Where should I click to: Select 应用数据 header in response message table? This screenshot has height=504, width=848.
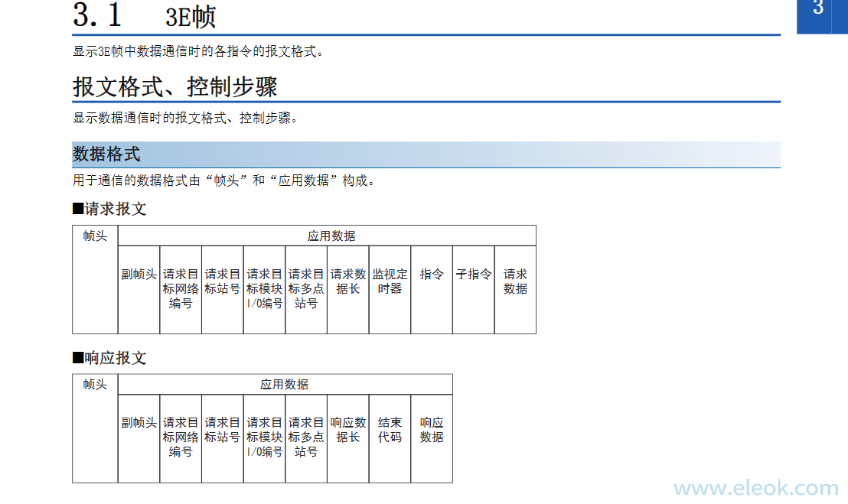pos(284,385)
